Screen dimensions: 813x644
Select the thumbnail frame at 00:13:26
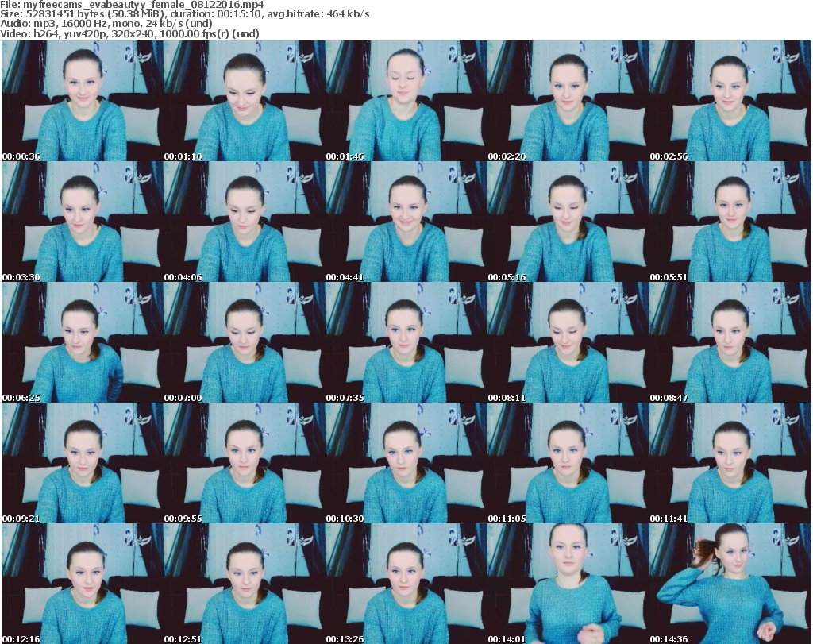(x=406, y=584)
